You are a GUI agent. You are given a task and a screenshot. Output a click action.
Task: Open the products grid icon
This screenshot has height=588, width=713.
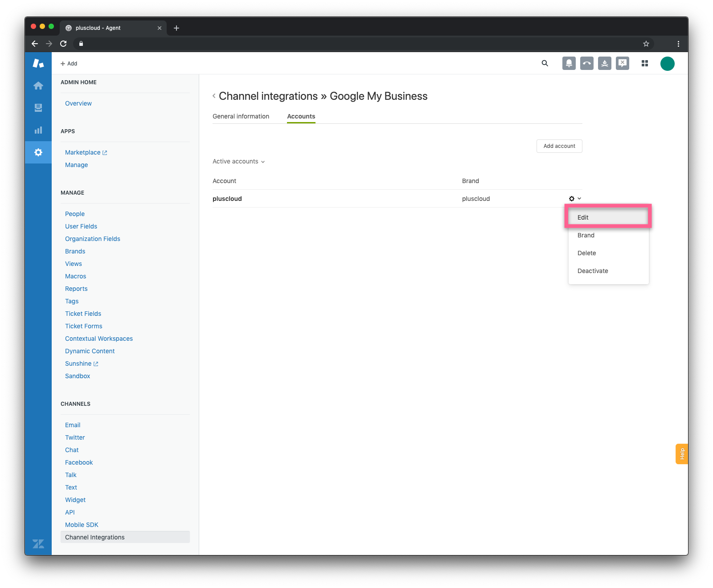click(x=645, y=63)
